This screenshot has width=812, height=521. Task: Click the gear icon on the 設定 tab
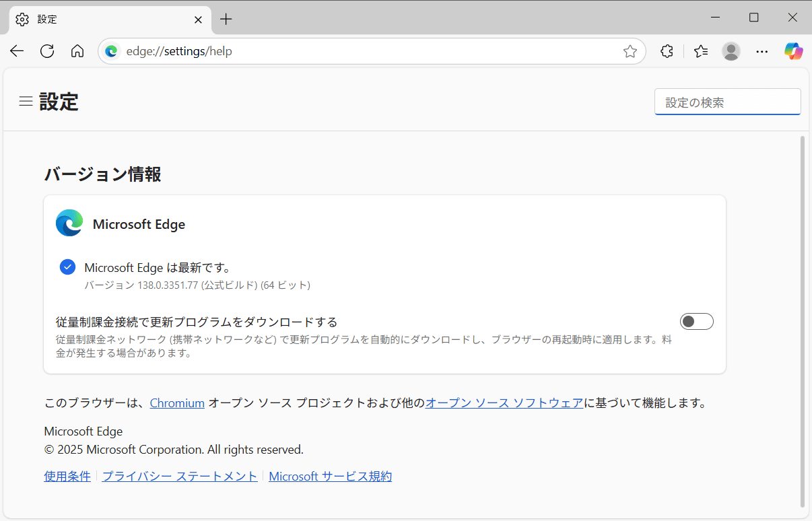(x=22, y=20)
